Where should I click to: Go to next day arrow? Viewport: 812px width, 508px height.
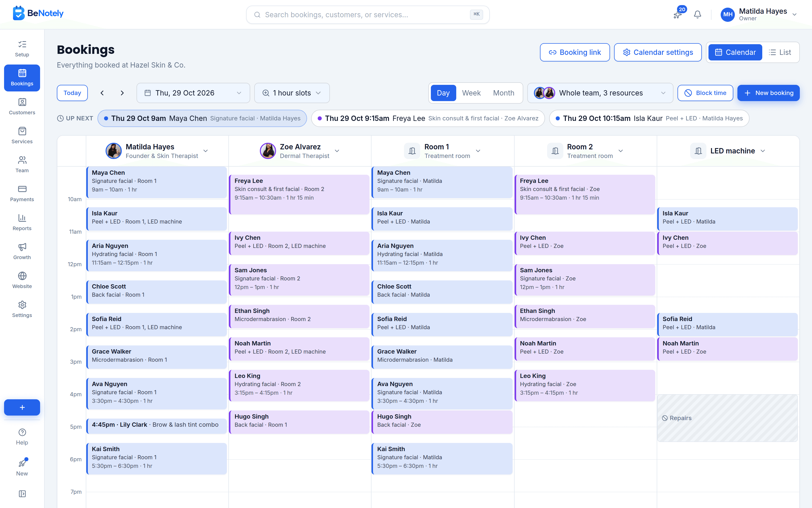point(122,93)
